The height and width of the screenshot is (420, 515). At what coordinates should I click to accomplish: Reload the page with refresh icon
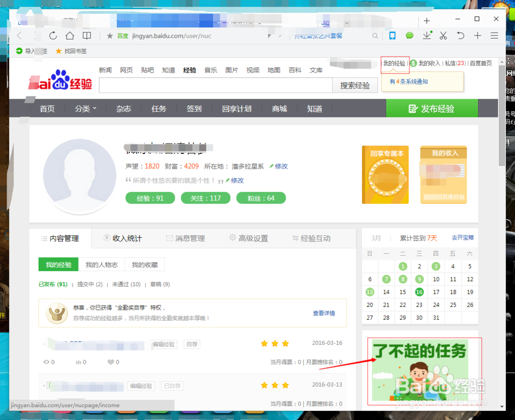tap(53, 36)
